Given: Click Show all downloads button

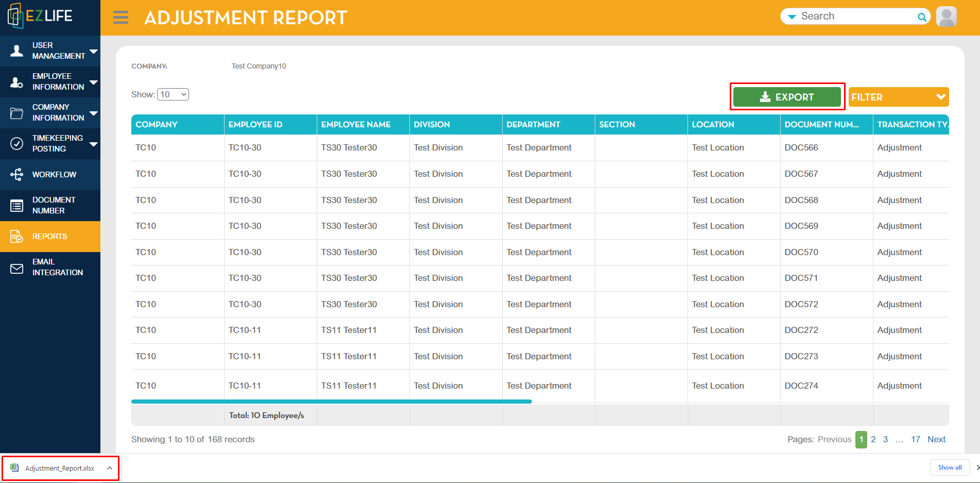Looking at the screenshot, I should point(950,468).
